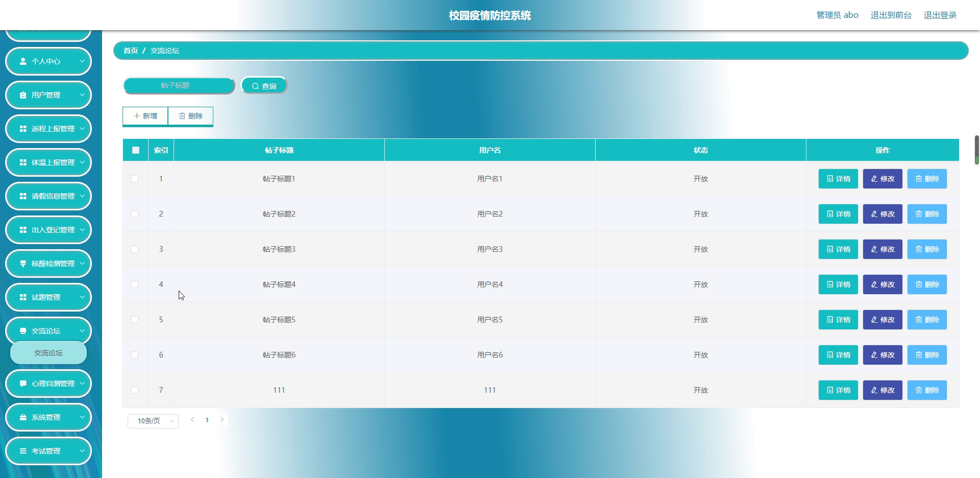Click the briefcase icon beside 系统管理

click(x=23, y=417)
